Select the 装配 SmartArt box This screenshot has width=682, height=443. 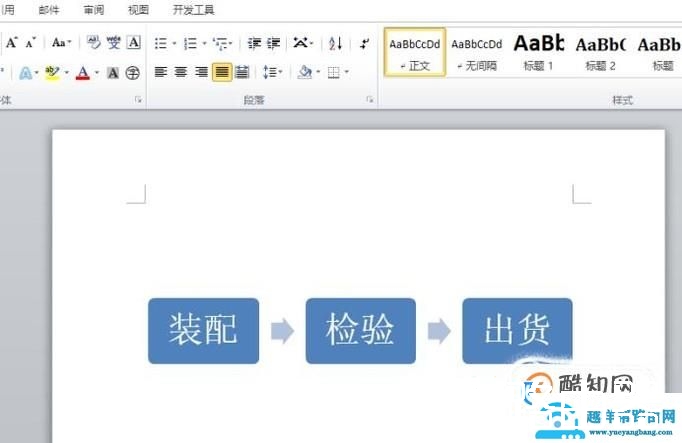204,331
